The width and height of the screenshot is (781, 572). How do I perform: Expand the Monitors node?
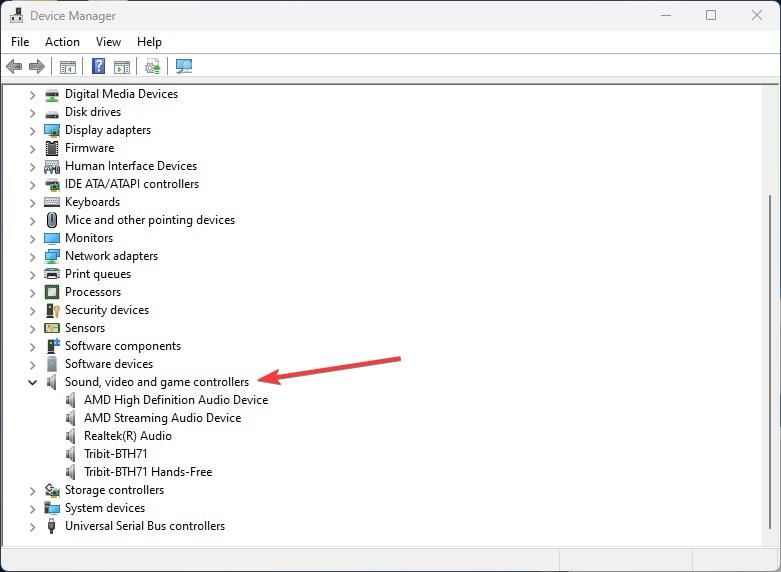32,239
